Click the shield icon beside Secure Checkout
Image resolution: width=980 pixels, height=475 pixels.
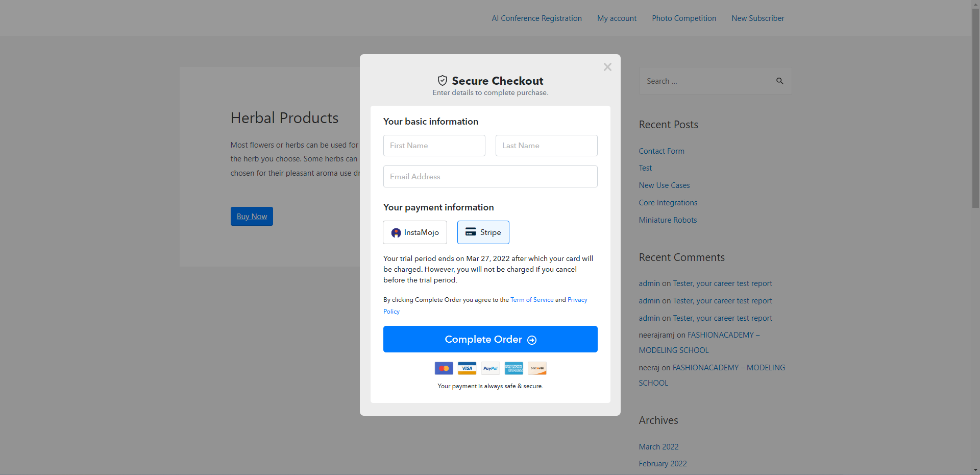tap(443, 81)
